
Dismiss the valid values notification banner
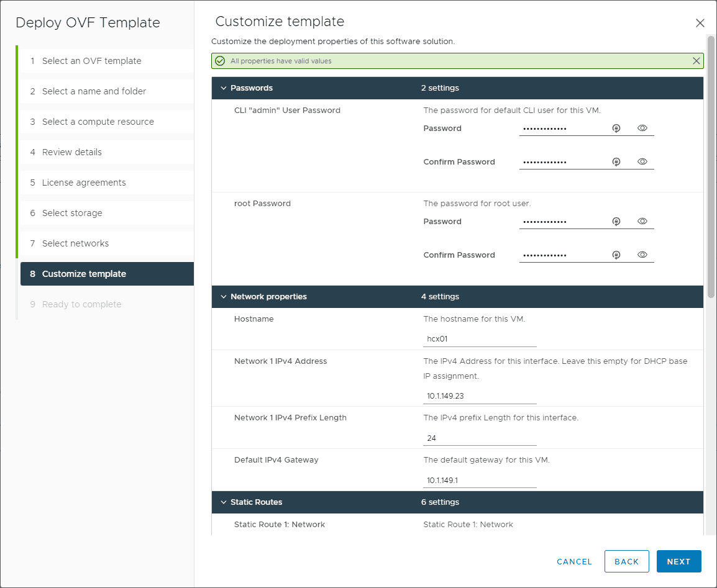[696, 61]
